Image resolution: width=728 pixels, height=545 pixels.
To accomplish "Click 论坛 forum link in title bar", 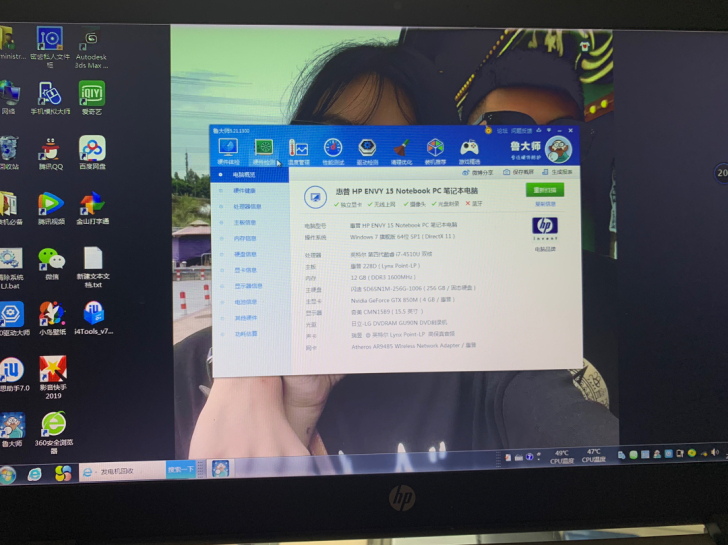I will tap(502, 131).
